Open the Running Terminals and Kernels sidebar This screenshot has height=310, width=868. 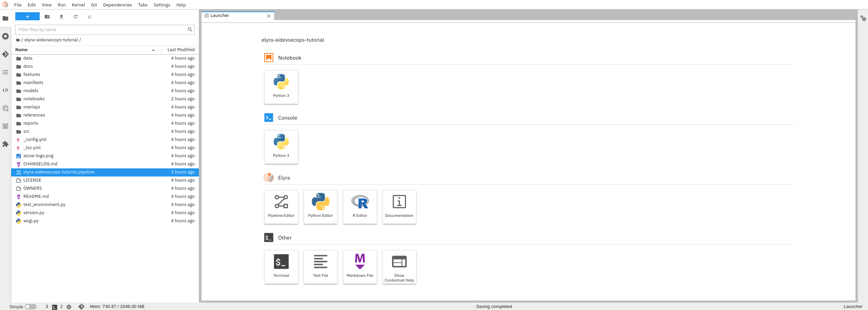pyautogui.click(x=5, y=36)
